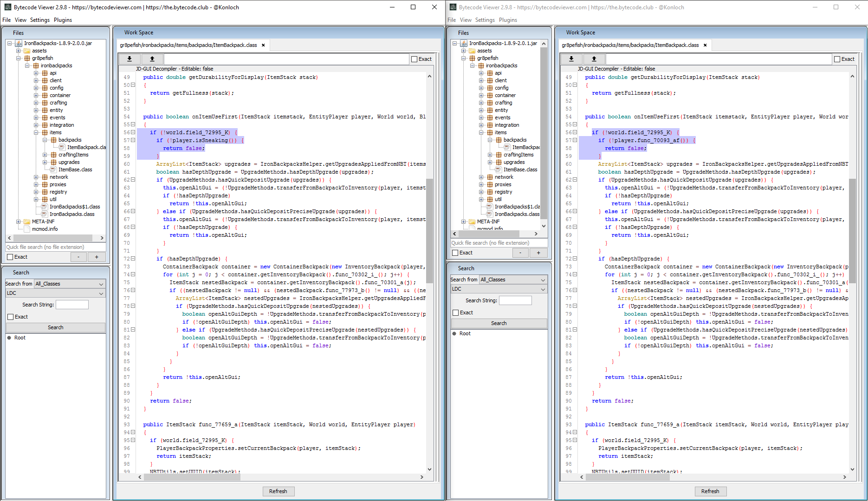Viewport: 868px width, 501px height.
Task: Toggle Exact checkbox in left Search panel
Action: click(10, 317)
